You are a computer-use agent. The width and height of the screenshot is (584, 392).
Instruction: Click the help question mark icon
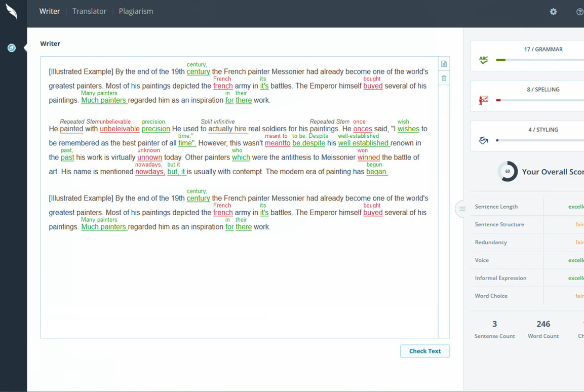pos(580,12)
